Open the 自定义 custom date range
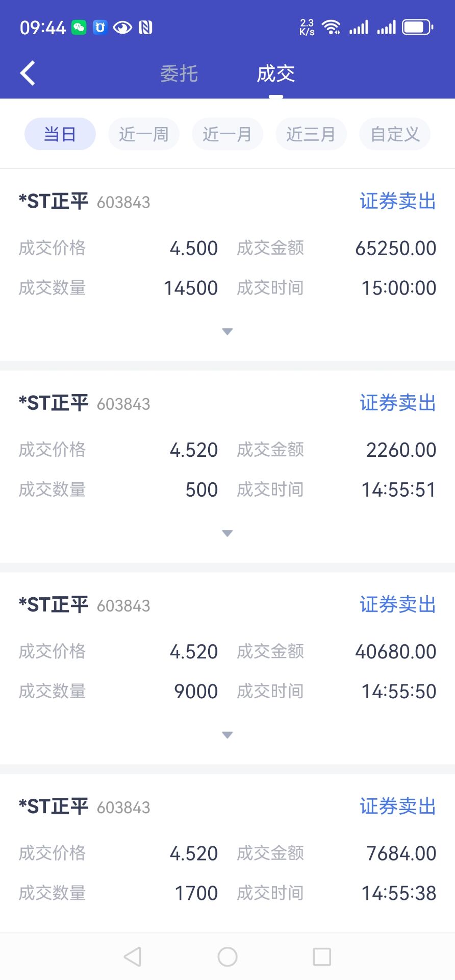455x980 pixels. point(395,134)
